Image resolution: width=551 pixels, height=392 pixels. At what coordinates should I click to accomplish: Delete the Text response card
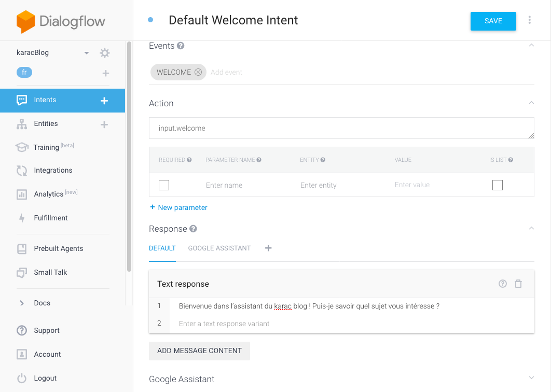518,284
